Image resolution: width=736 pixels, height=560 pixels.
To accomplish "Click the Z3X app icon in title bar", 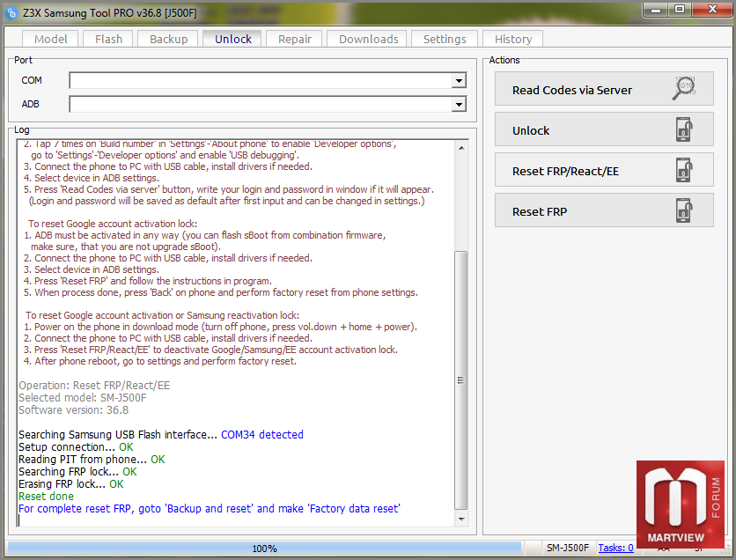I will click(x=11, y=12).
